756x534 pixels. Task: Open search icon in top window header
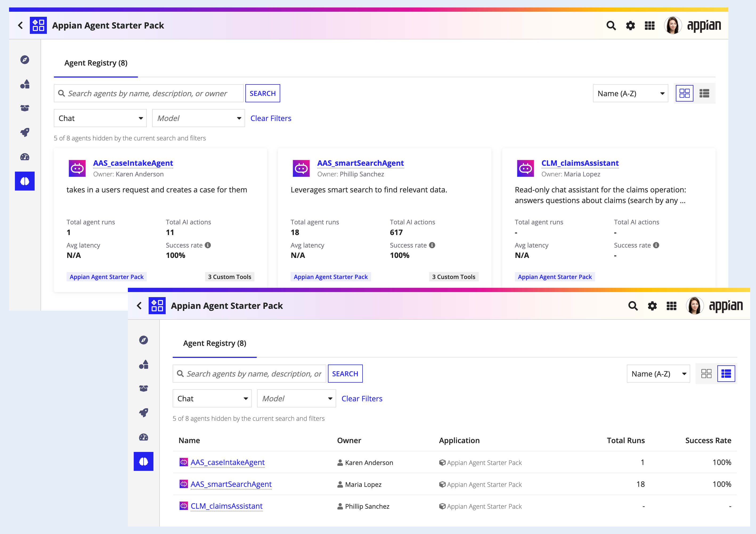(611, 25)
